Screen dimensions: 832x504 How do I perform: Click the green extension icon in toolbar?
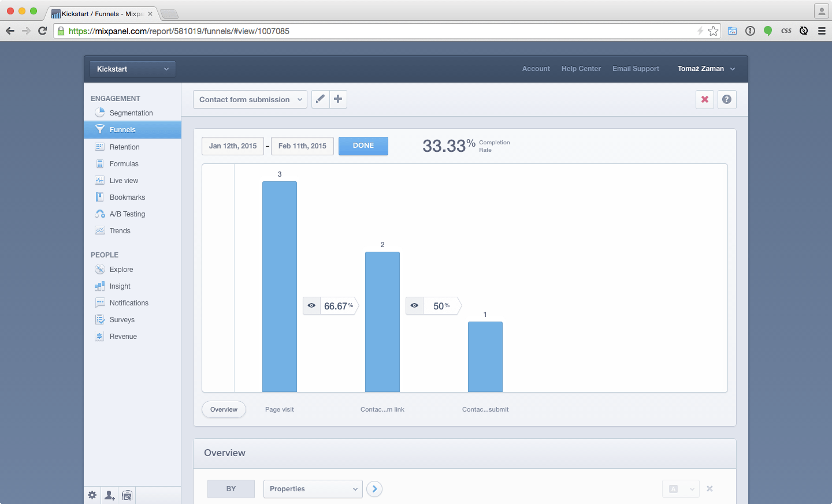(768, 31)
